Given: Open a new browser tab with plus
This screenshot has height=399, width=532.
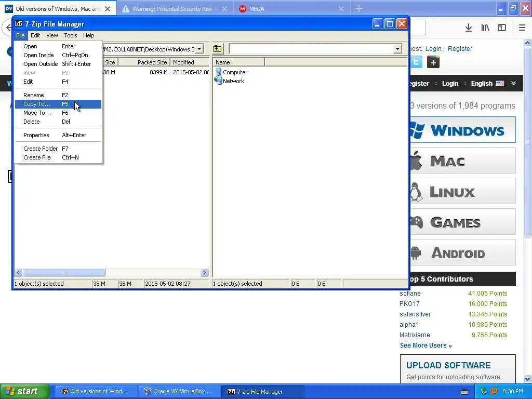Looking at the screenshot, I should pos(359,8).
